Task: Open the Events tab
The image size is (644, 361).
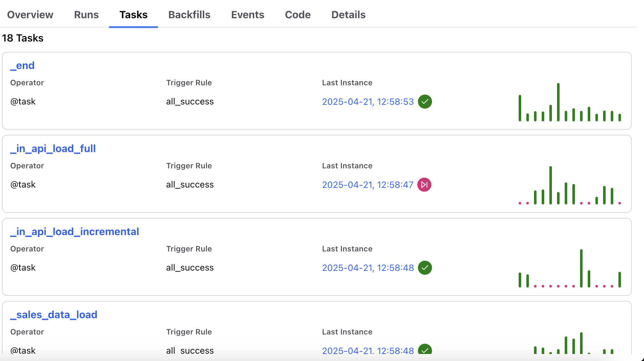Action: click(247, 14)
